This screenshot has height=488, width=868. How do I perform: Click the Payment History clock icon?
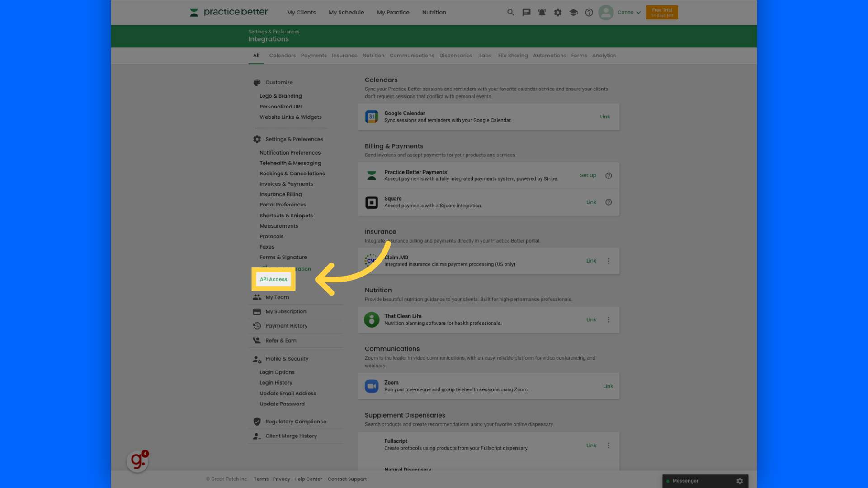tap(257, 326)
